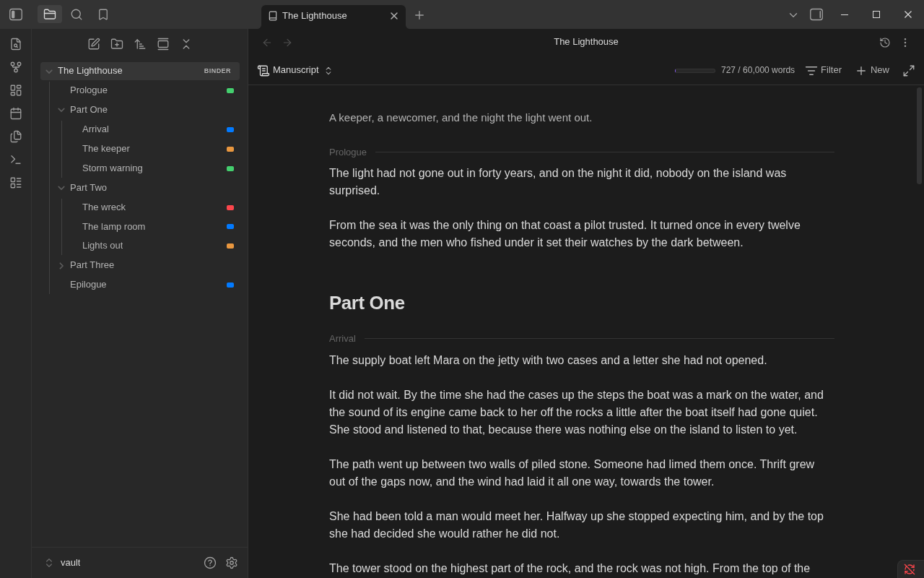Toggle the left sidebar
Image resolution: width=924 pixels, height=578 pixels.
click(16, 14)
